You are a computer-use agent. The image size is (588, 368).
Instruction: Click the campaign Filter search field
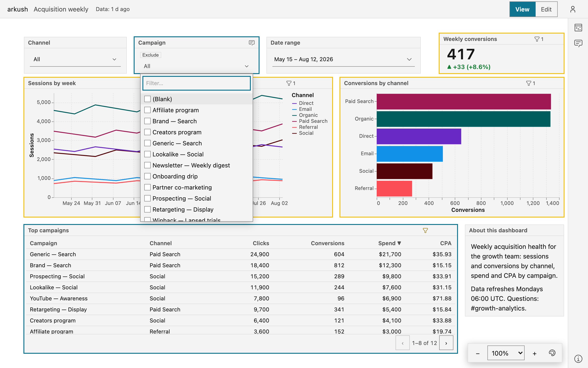[x=197, y=83]
